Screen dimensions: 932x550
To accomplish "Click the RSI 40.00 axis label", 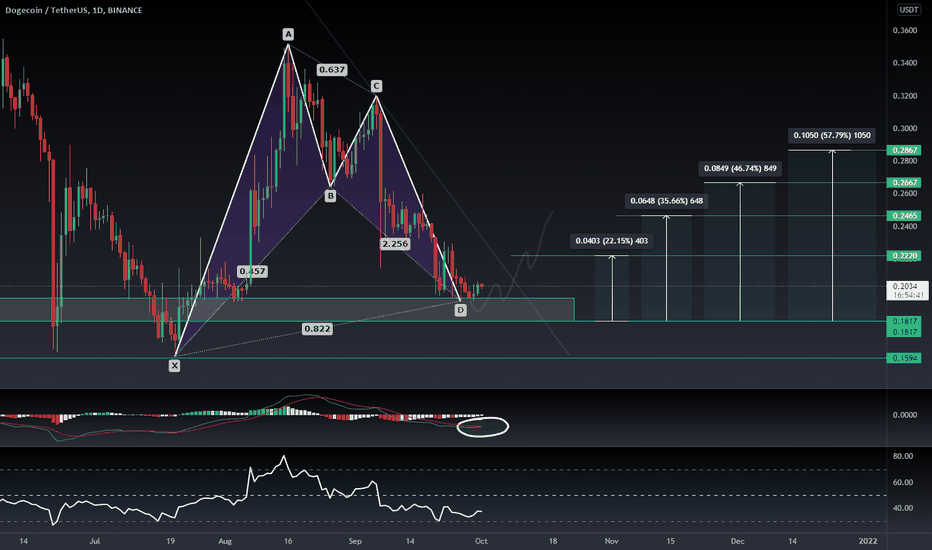I will 903,508.
